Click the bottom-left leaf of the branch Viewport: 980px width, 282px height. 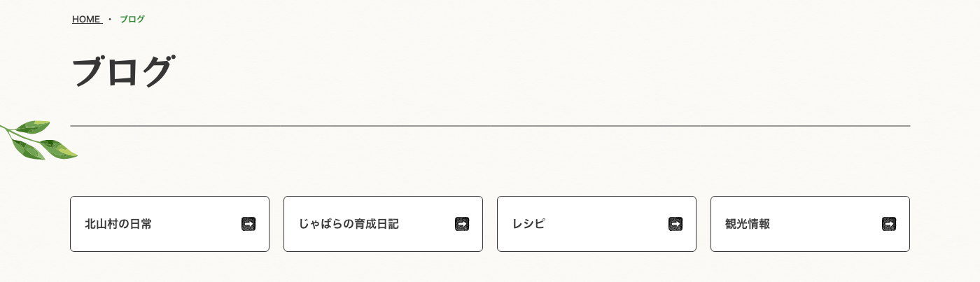tap(27, 149)
